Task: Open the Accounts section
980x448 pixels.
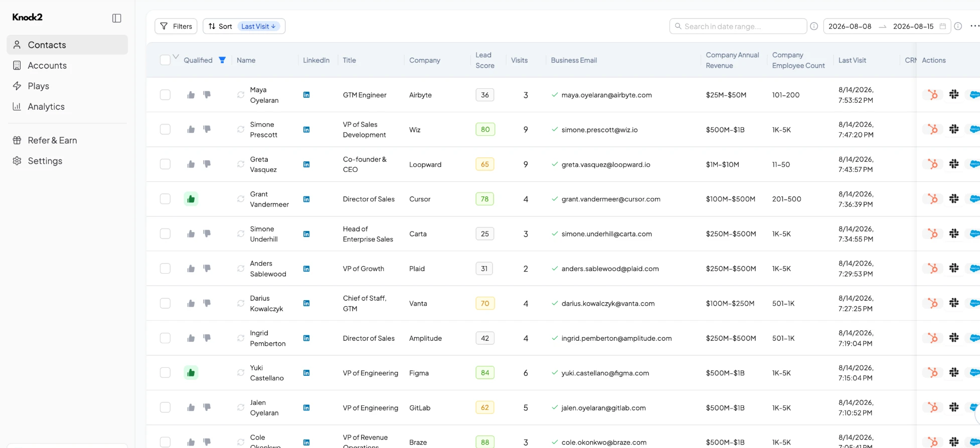Action: coord(67,65)
